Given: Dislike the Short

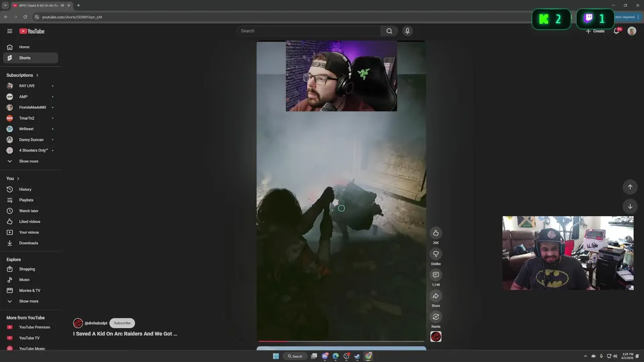Looking at the screenshot, I should [436, 254].
